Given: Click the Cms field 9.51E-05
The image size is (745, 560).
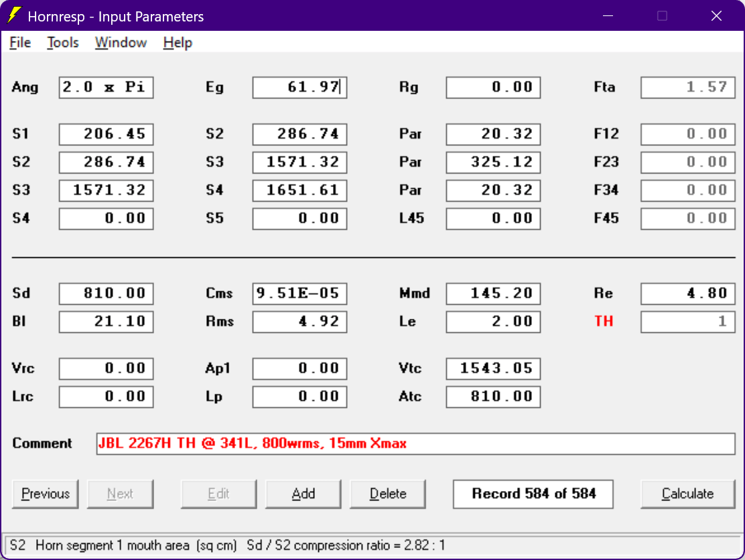Looking at the screenshot, I should point(299,293).
